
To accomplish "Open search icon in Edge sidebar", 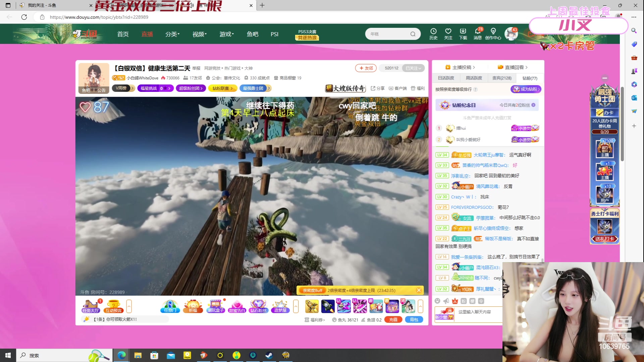I will click(634, 31).
